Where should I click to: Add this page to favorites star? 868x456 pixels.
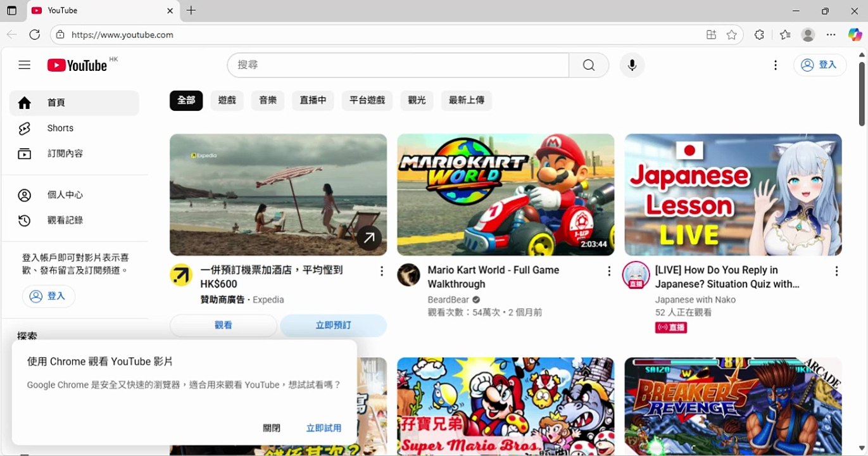point(732,35)
